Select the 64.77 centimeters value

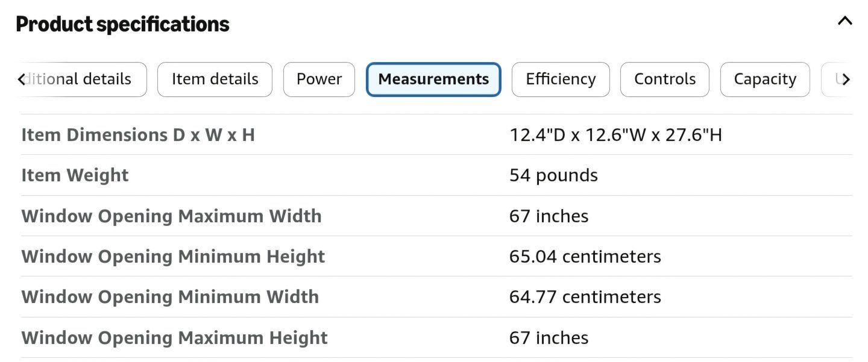pyautogui.click(x=585, y=297)
